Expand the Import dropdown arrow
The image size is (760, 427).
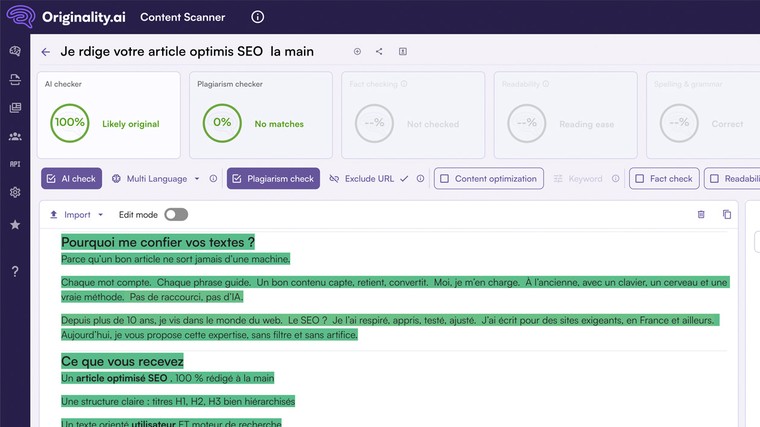pyautogui.click(x=100, y=214)
